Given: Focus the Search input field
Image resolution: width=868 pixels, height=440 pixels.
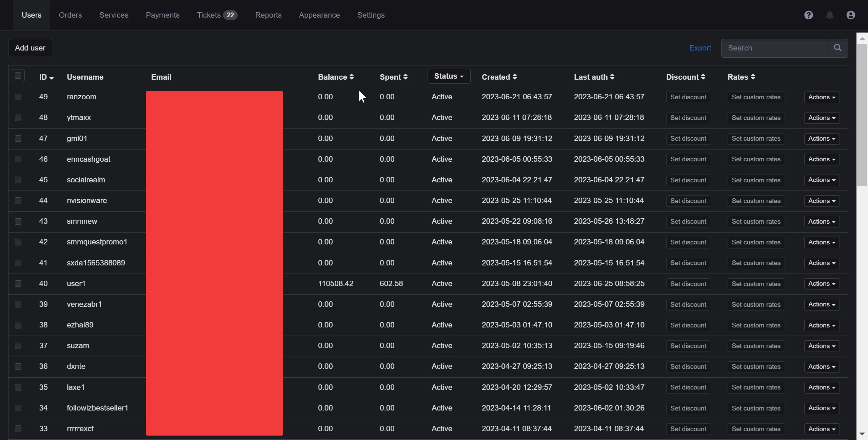Looking at the screenshot, I should pos(774,48).
